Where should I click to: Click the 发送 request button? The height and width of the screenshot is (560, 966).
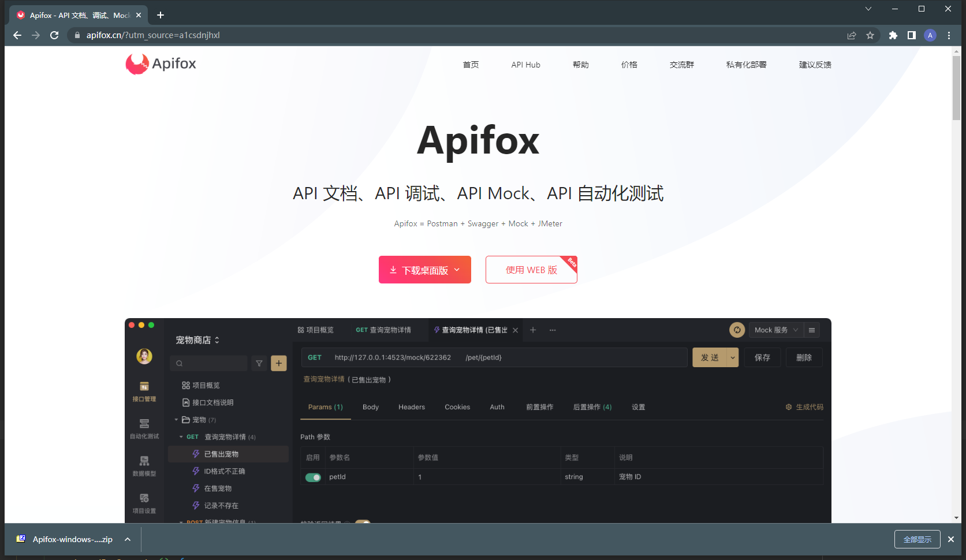point(710,357)
